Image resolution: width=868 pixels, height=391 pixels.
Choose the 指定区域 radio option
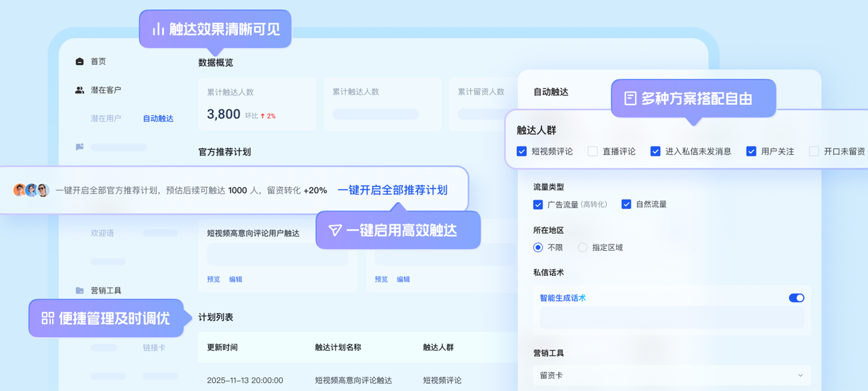(x=582, y=247)
